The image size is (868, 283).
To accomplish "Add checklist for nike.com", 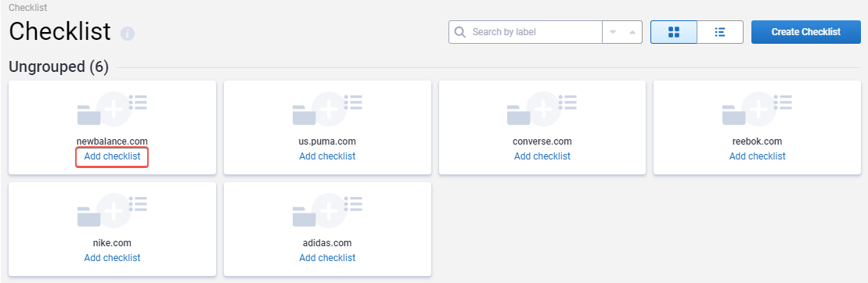I will point(113,258).
